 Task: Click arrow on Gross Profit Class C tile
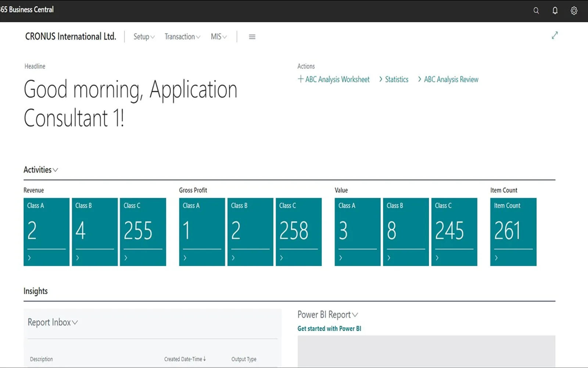(282, 258)
